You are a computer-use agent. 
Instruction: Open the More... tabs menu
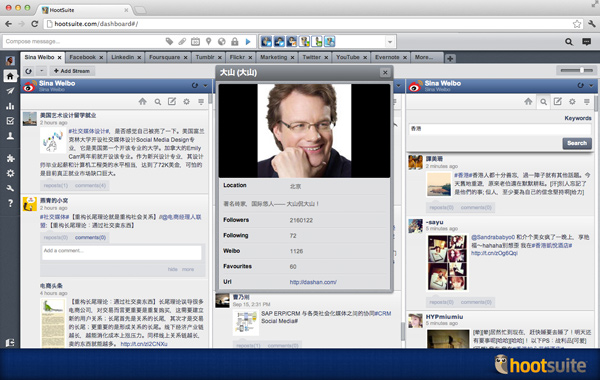click(x=424, y=57)
